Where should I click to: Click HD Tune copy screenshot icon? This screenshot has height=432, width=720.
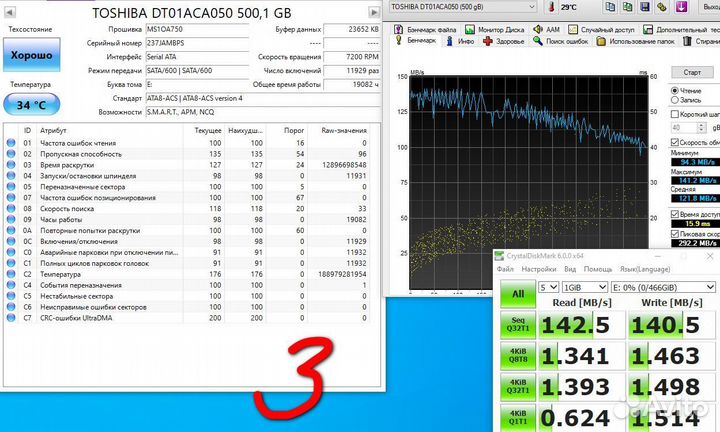pyautogui.click(x=627, y=7)
